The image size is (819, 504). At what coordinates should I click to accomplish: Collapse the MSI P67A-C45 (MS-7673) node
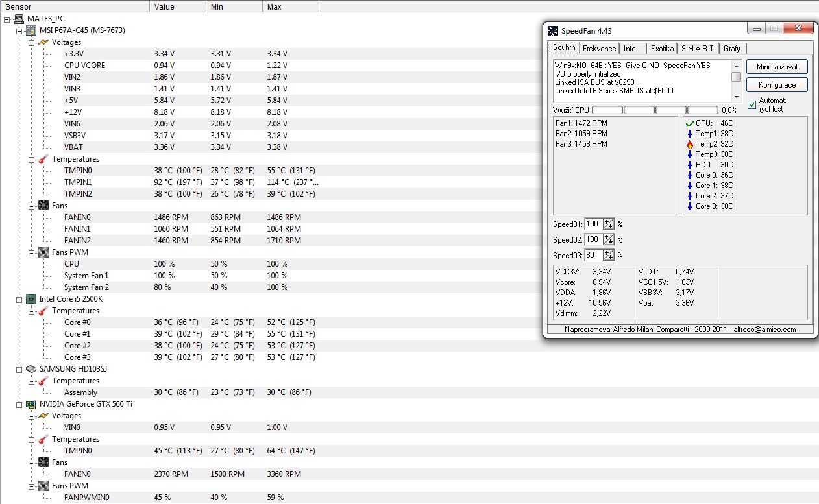[x=19, y=30]
